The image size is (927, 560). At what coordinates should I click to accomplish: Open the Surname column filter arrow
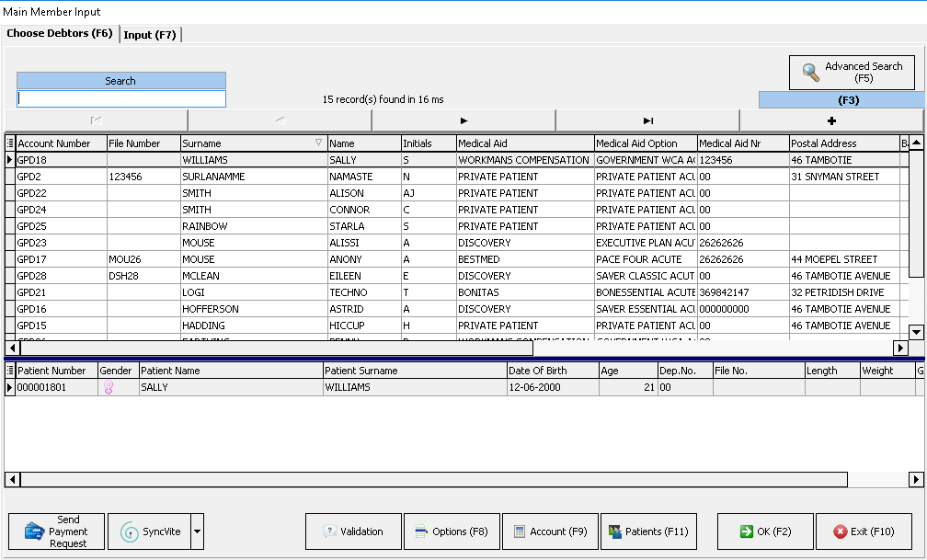click(x=319, y=143)
